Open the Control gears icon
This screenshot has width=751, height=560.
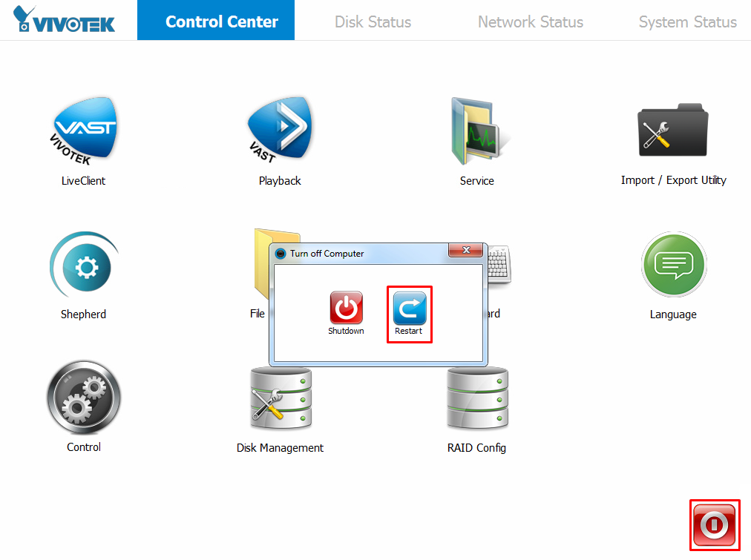84,398
